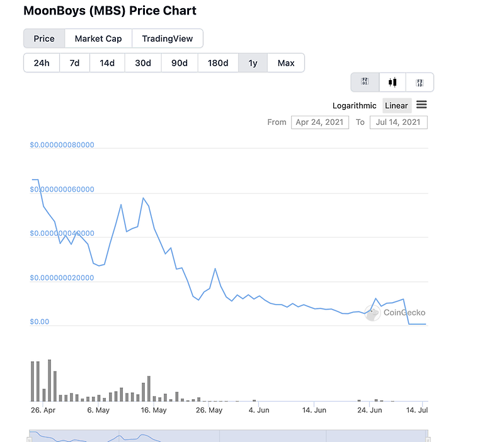
Task: Toggle Logarithmic scale
Action: pyautogui.click(x=354, y=105)
